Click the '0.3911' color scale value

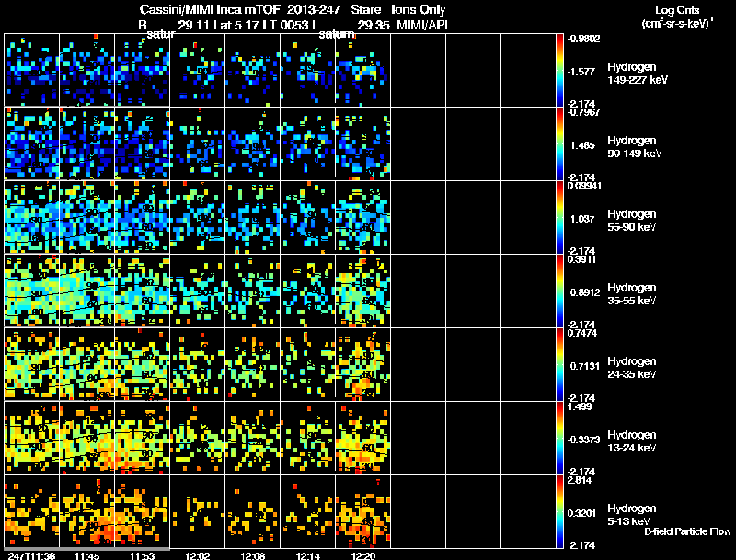(581, 259)
